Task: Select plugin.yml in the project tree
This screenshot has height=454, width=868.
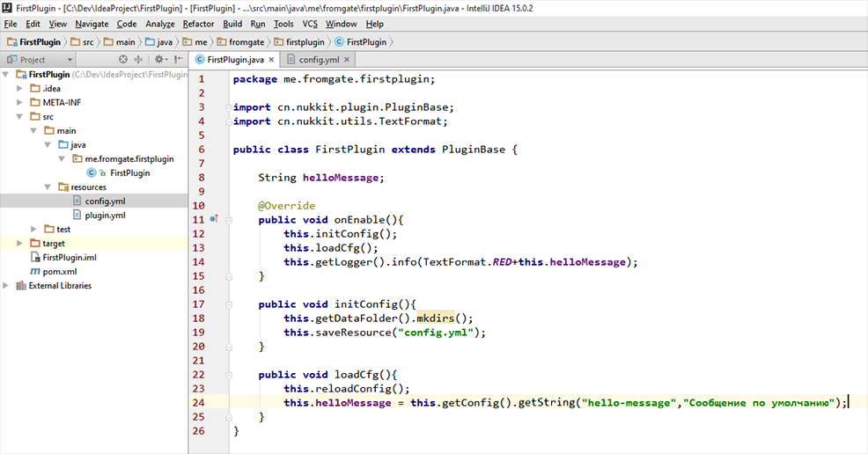Action: [105, 215]
